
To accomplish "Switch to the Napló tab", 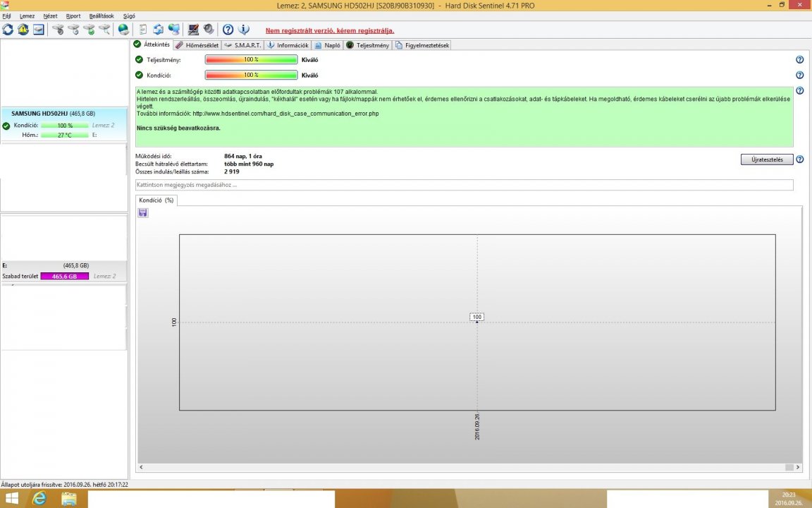I will pyautogui.click(x=327, y=45).
